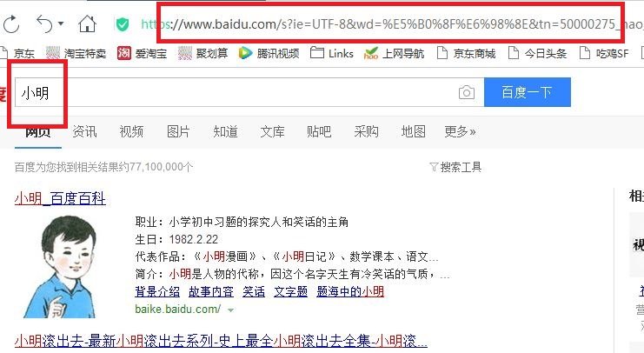Open the 京东商城 bookmark
644x353 pixels.
[466, 53]
